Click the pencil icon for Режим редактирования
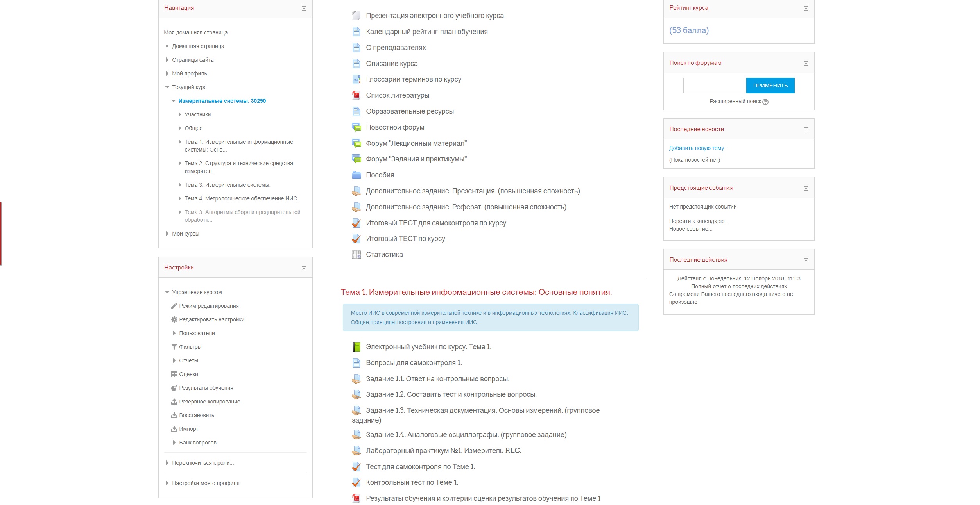This screenshot has height=505, width=980. (174, 306)
